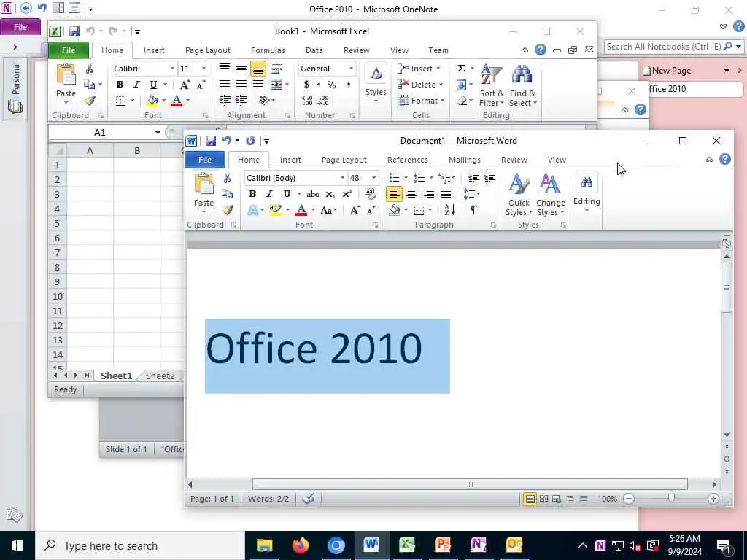This screenshot has width=747, height=560.
Task: Open Word Font dialog launcher
Action: click(x=376, y=225)
